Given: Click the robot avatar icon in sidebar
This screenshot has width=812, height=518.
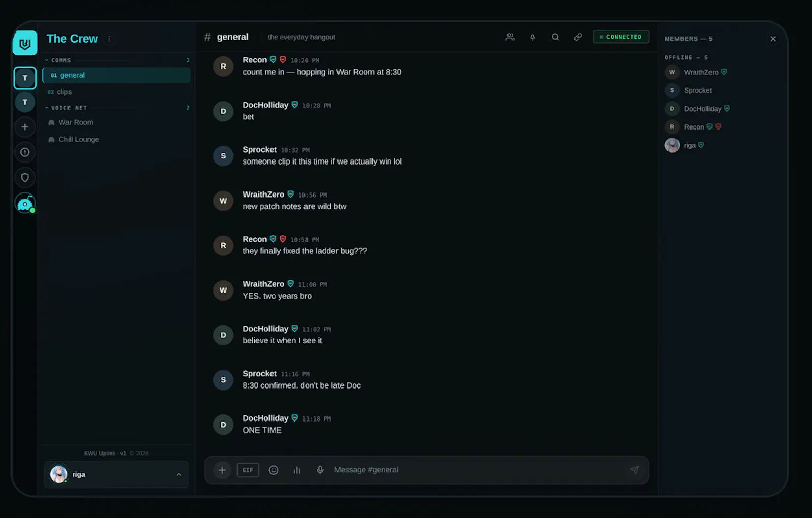Looking at the screenshot, I should coord(25,203).
